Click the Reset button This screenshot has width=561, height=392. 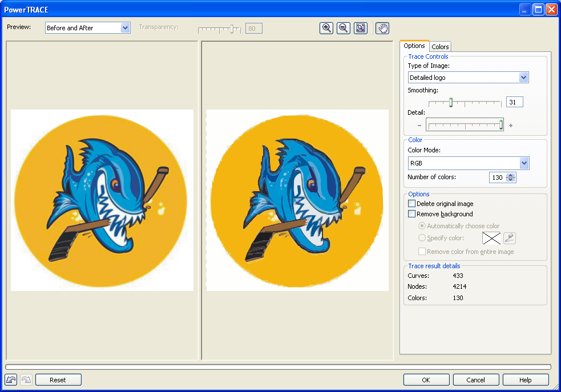(58, 380)
